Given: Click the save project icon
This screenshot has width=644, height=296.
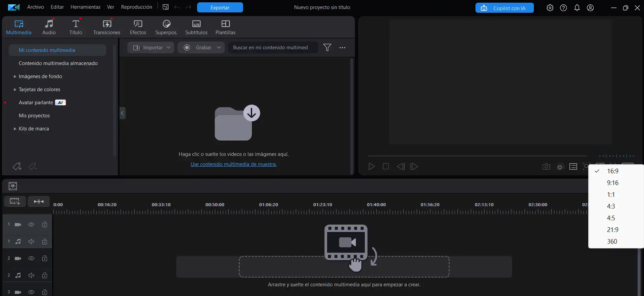Looking at the screenshot, I should (166, 7).
